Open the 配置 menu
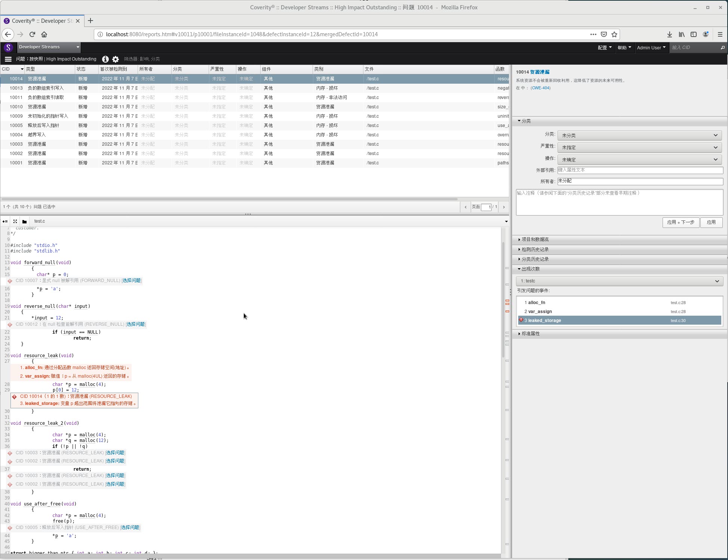Image resolution: width=728 pixels, height=560 pixels. point(604,47)
